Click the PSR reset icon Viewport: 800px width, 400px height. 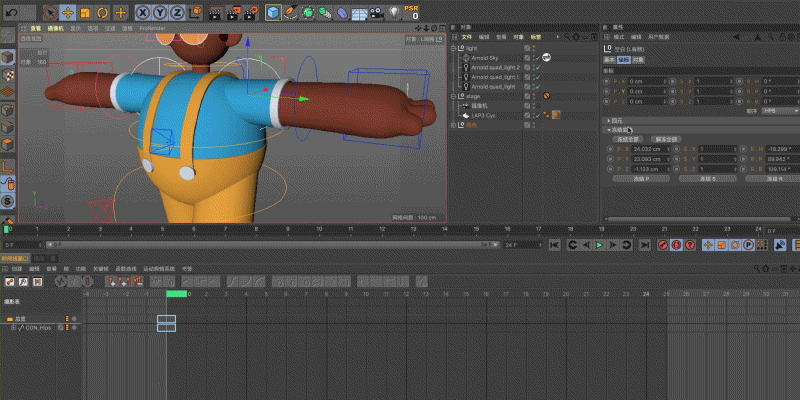[x=411, y=12]
